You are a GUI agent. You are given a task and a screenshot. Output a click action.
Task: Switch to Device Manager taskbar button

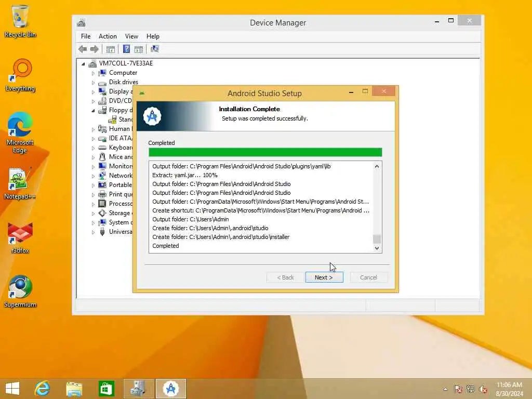(x=138, y=389)
